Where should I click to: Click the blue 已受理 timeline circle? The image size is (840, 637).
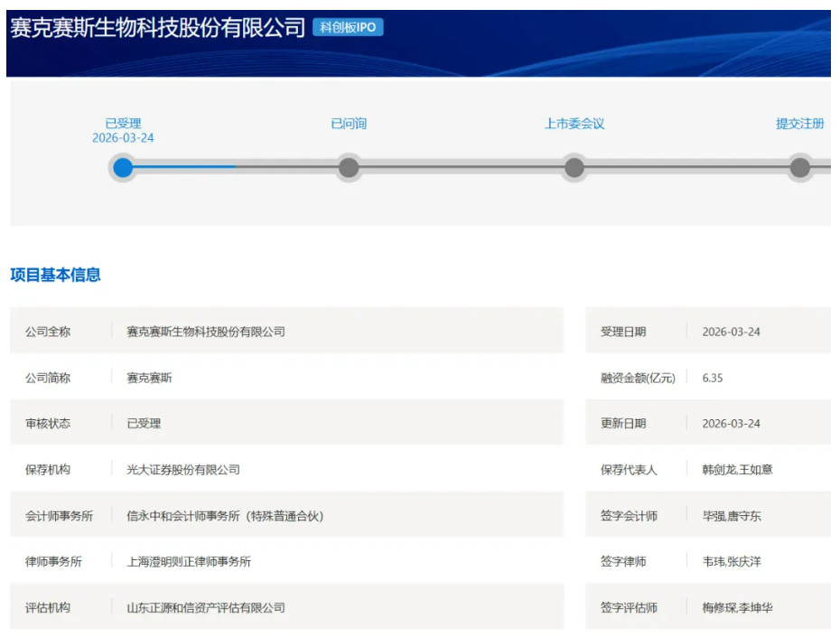pyautogui.click(x=123, y=167)
